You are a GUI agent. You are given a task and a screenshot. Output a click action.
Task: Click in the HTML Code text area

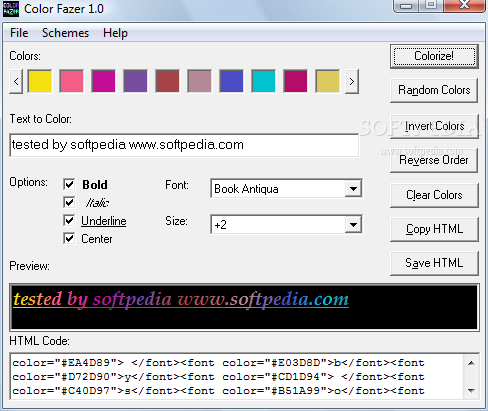point(237,376)
